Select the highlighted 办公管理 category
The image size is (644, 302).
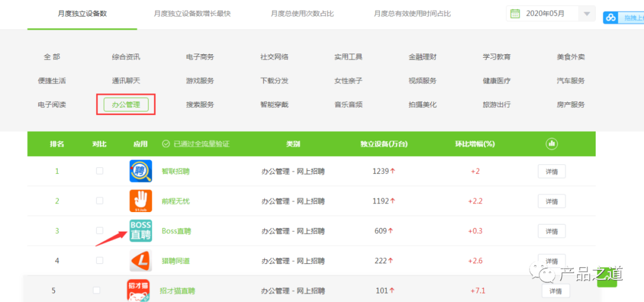[x=126, y=105]
